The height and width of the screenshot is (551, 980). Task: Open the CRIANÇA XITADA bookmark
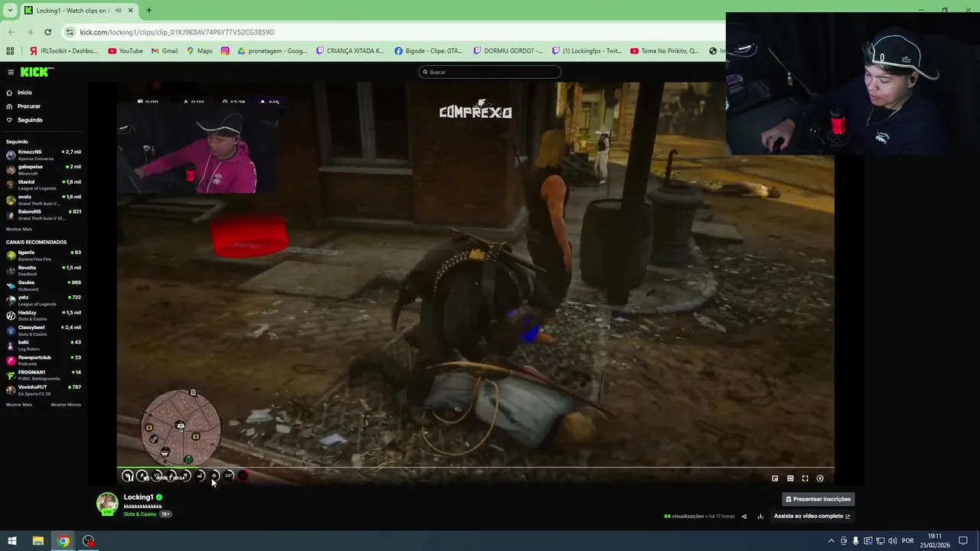point(350,51)
